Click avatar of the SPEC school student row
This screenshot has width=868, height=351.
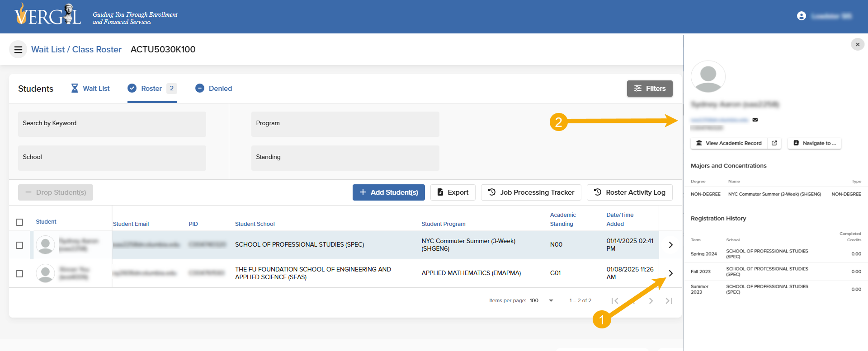[x=45, y=245]
